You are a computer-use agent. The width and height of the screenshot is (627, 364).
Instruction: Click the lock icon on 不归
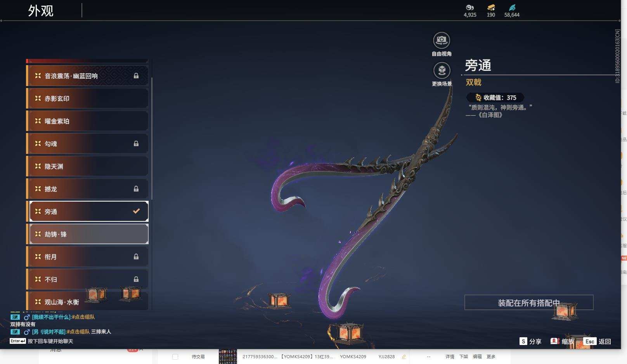[136, 279]
